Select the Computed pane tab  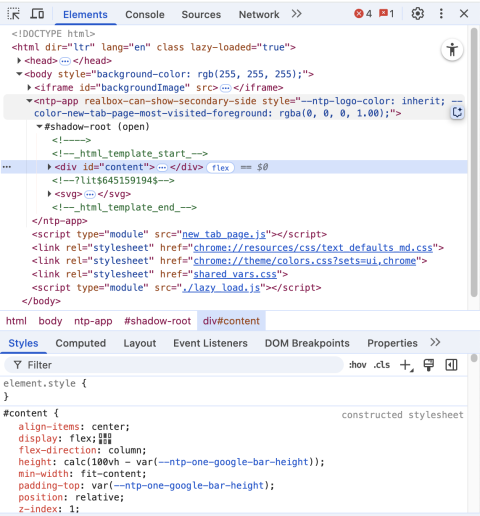pos(81,343)
